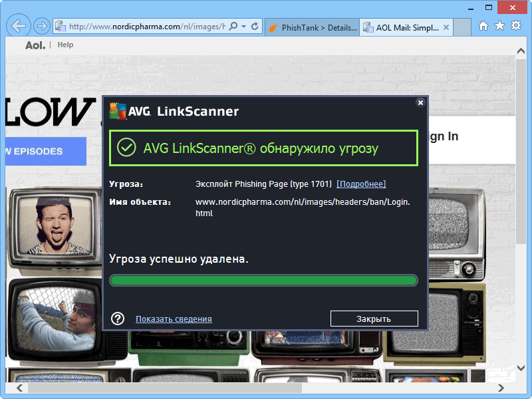Click the Показать сведения link
This screenshot has height=399, width=532.
pyautogui.click(x=174, y=319)
